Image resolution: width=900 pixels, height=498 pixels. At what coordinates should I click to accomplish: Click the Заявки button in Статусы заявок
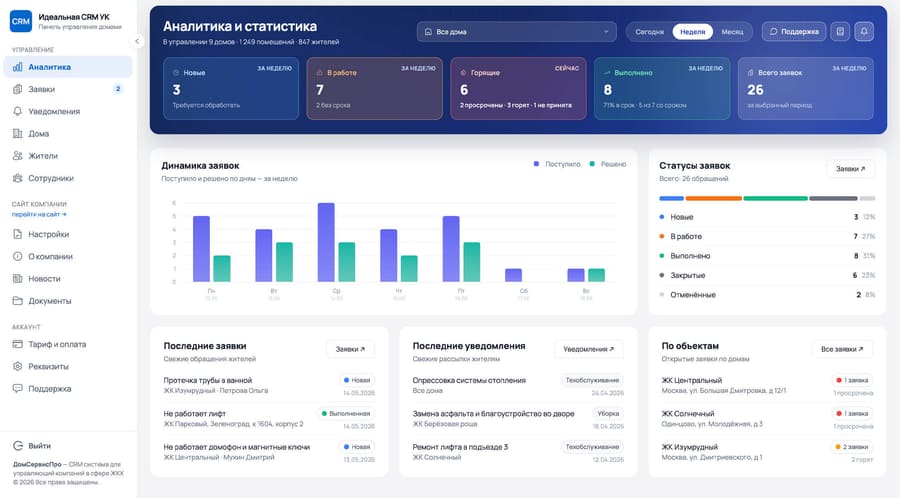click(x=851, y=169)
